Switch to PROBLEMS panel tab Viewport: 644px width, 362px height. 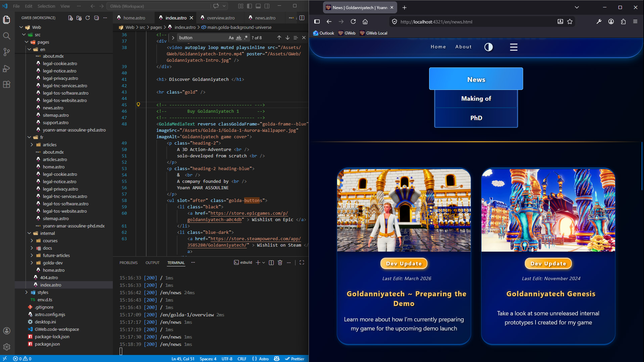click(x=129, y=263)
